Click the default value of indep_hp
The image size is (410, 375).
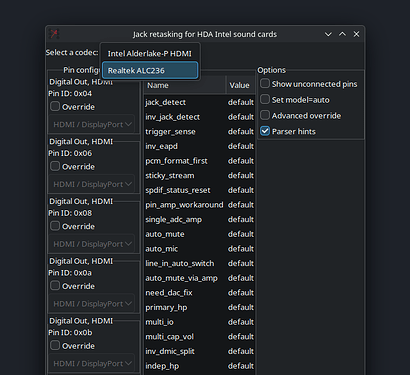(241, 366)
